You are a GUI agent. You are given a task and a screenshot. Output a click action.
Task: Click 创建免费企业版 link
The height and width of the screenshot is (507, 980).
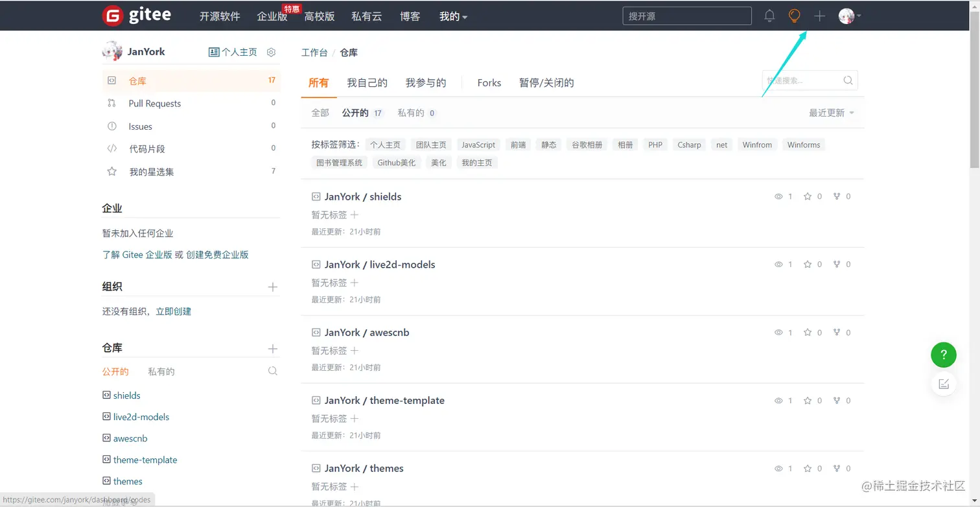pos(217,255)
